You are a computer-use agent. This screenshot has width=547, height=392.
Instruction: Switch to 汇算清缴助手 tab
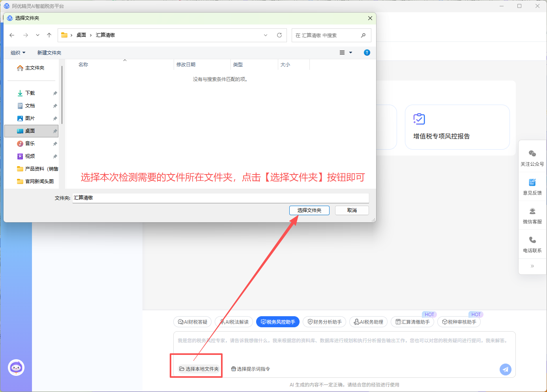[412, 322]
